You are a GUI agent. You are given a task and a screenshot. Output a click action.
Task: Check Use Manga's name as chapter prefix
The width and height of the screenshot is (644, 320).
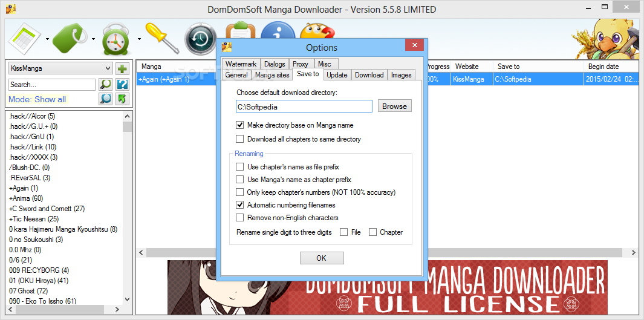coord(240,180)
